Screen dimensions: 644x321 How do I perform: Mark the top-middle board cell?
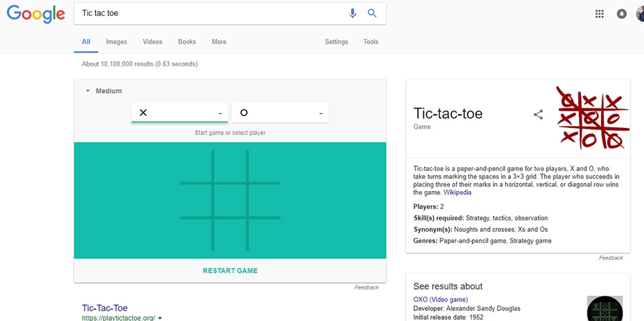pos(230,166)
